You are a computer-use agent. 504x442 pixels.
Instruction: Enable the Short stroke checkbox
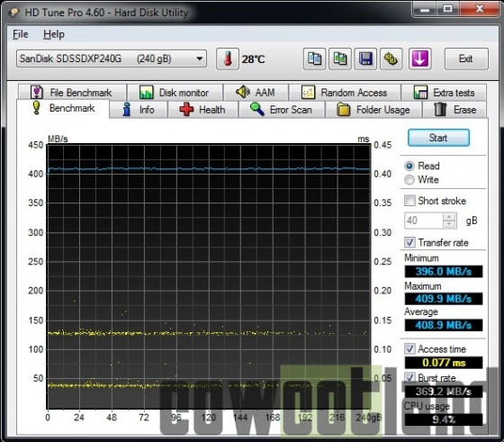(409, 201)
